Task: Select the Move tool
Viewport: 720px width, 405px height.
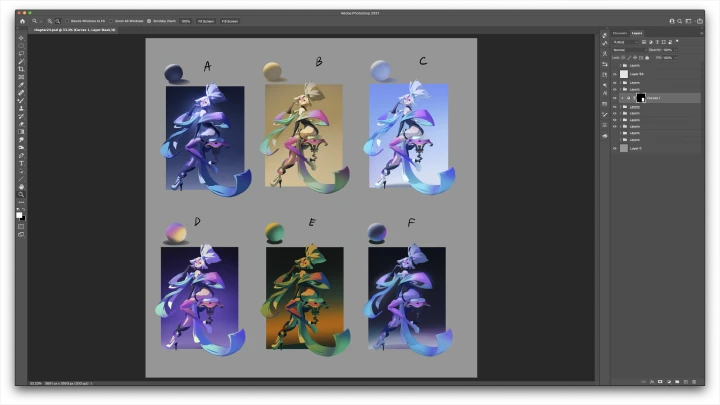Action: coord(21,39)
